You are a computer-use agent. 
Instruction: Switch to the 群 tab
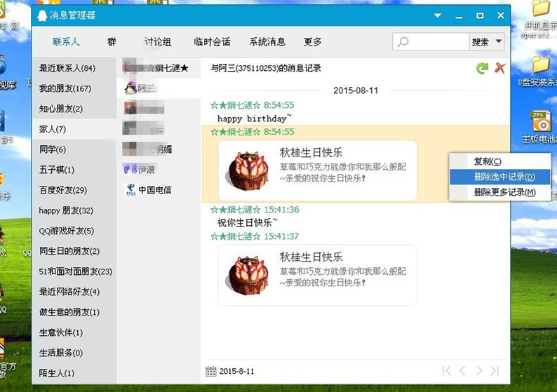(112, 42)
